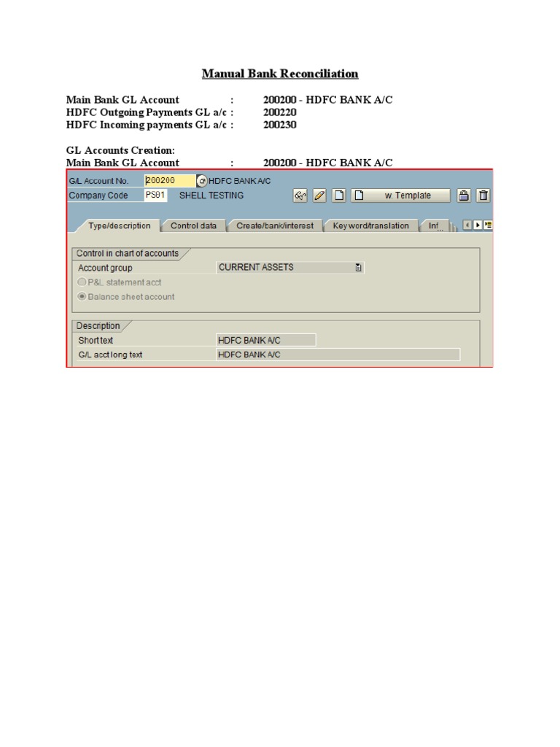Click the 200220 outgoing payments account number

[x=280, y=112]
